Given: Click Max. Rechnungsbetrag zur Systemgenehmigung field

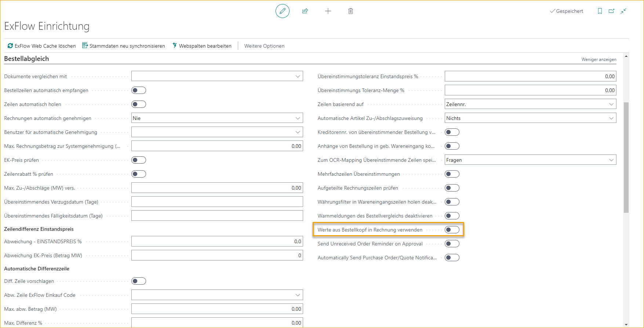Looking at the screenshot, I should (217, 146).
